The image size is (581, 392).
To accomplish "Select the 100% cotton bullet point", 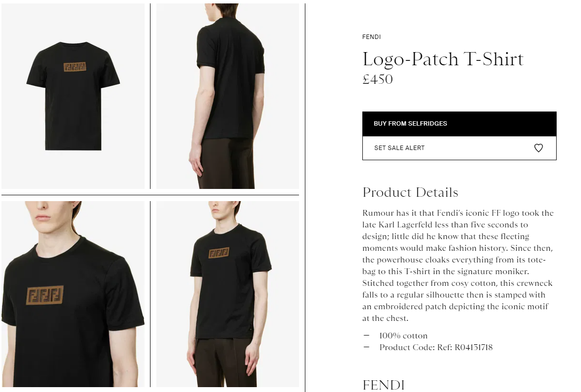I will (403, 336).
